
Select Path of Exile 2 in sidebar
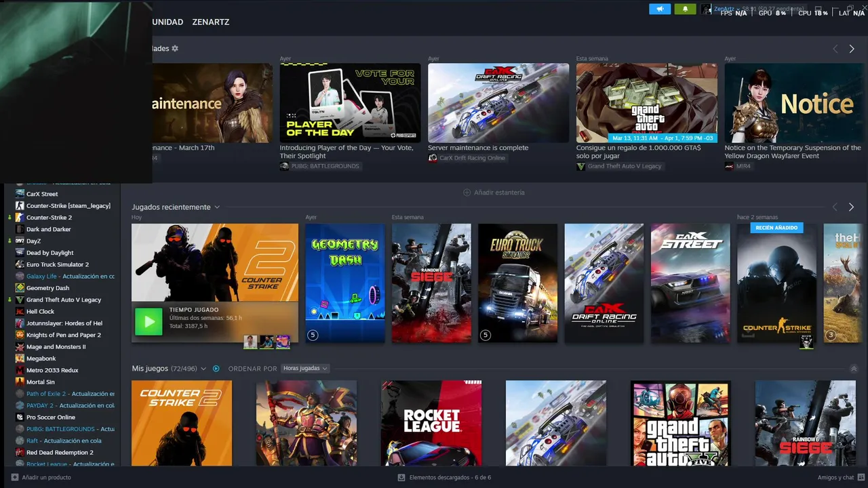click(71, 393)
